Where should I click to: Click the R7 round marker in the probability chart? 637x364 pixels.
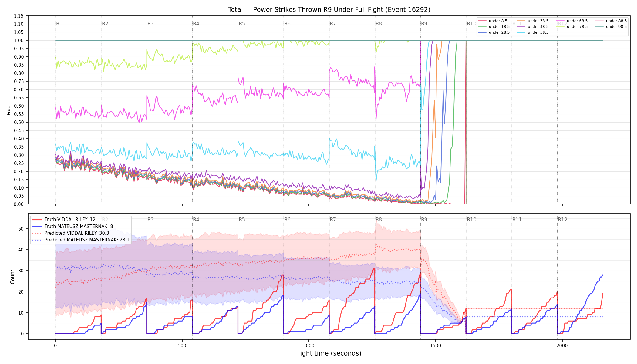point(333,24)
